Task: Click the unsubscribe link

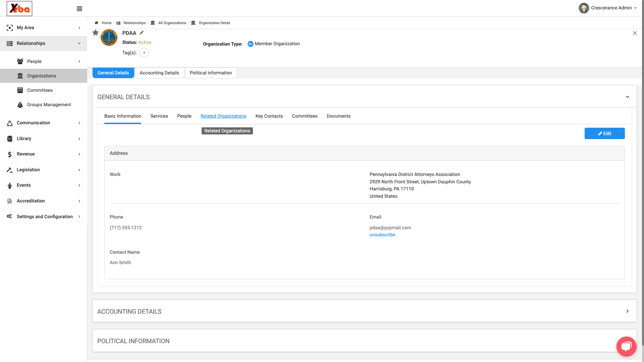Action: pyautogui.click(x=382, y=235)
